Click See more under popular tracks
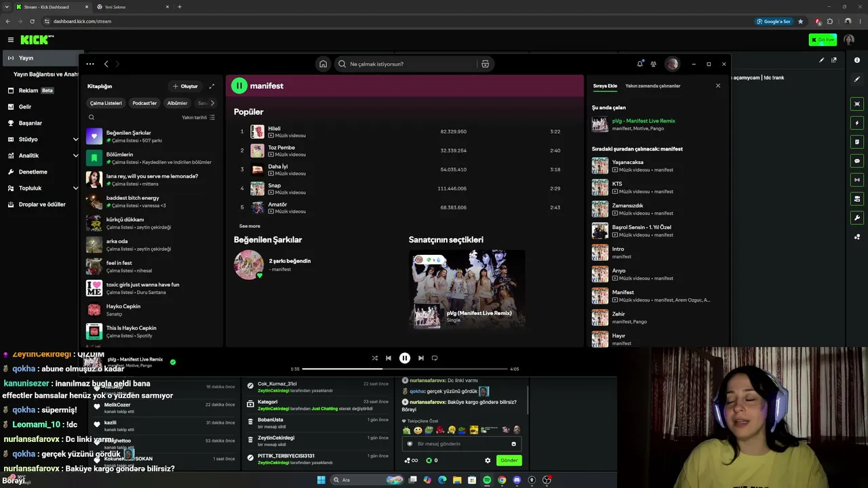The height and width of the screenshot is (488, 868). pos(250,226)
